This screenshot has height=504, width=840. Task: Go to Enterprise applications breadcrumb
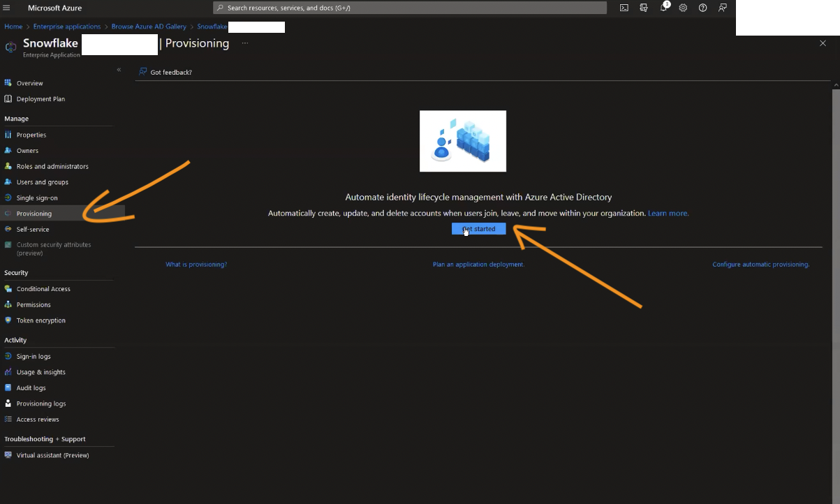[67, 27]
